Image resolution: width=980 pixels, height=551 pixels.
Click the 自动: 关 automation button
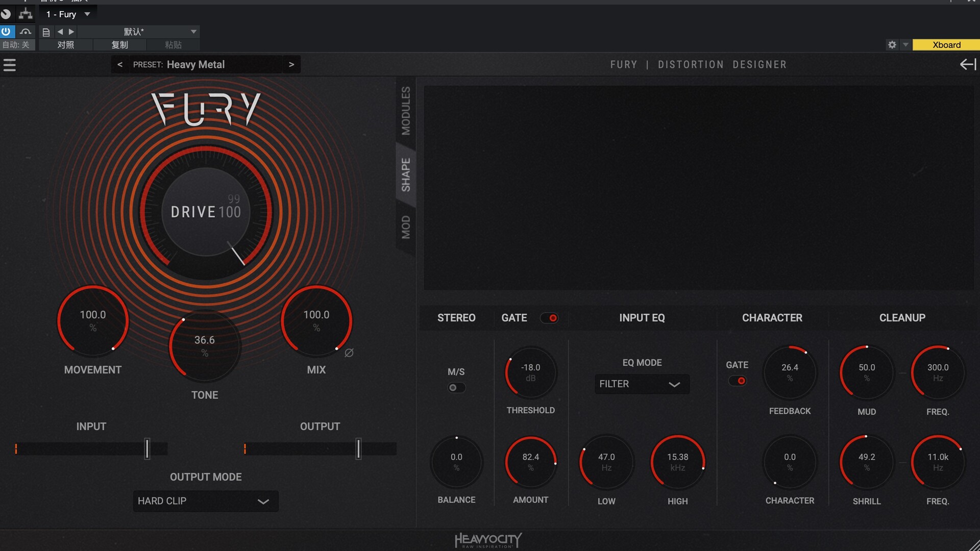tap(17, 45)
